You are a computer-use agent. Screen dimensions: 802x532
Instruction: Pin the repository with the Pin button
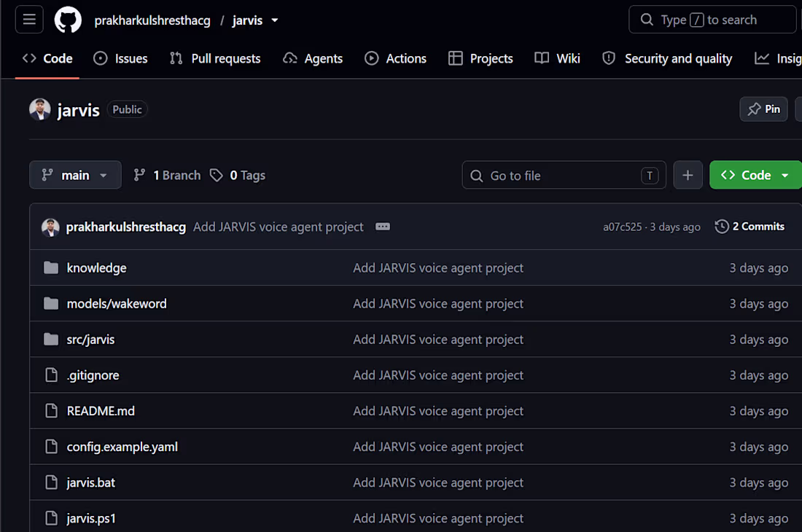[763, 109]
